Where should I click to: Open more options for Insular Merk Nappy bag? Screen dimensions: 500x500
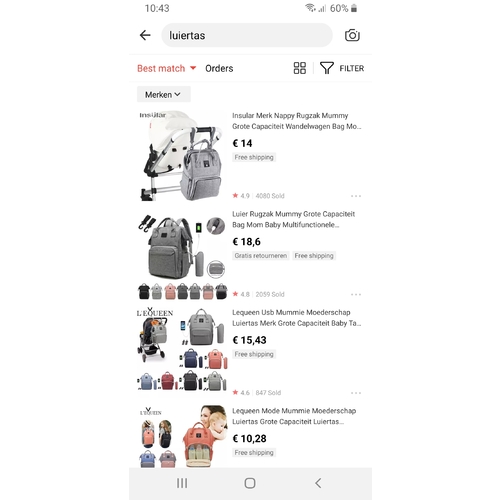tap(356, 196)
